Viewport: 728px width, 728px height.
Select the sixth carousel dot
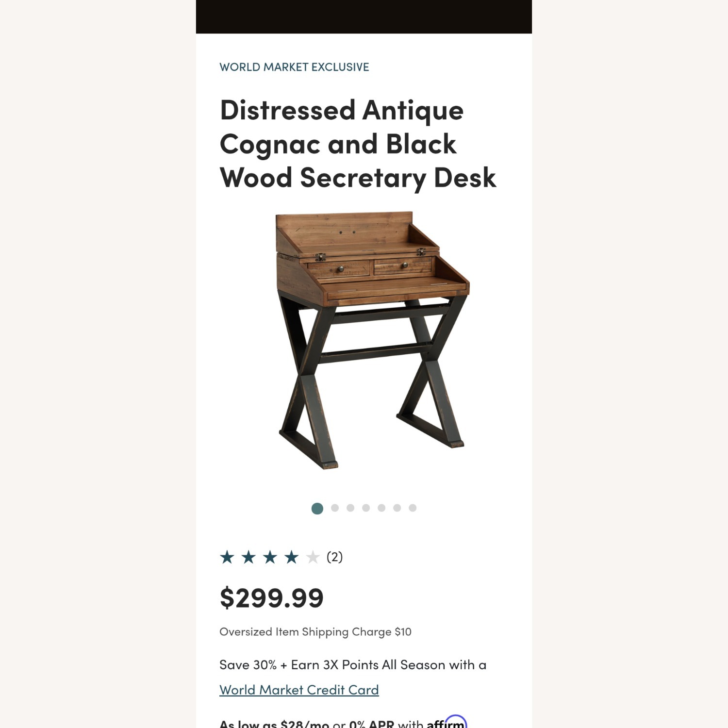click(x=397, y=508)
